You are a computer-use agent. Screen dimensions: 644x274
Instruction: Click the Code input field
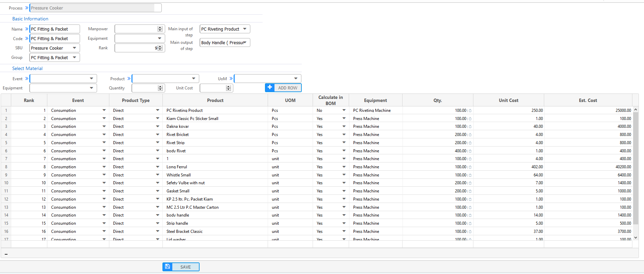pos(54,38)
